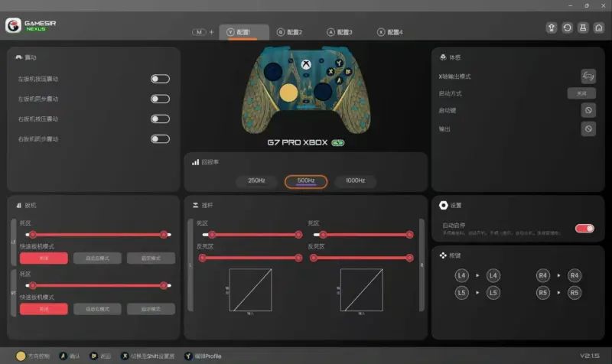Image resolution: width=612 pixels, height=364 pixels.
Task: Switch to the 配置4 profile tab
Action: 390,32
